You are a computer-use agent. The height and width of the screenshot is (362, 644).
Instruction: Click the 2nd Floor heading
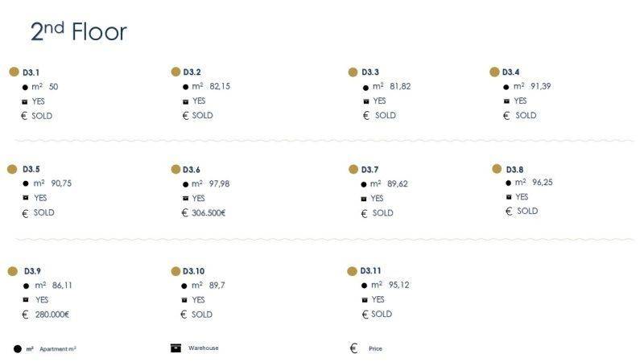(x=78, y=32)
